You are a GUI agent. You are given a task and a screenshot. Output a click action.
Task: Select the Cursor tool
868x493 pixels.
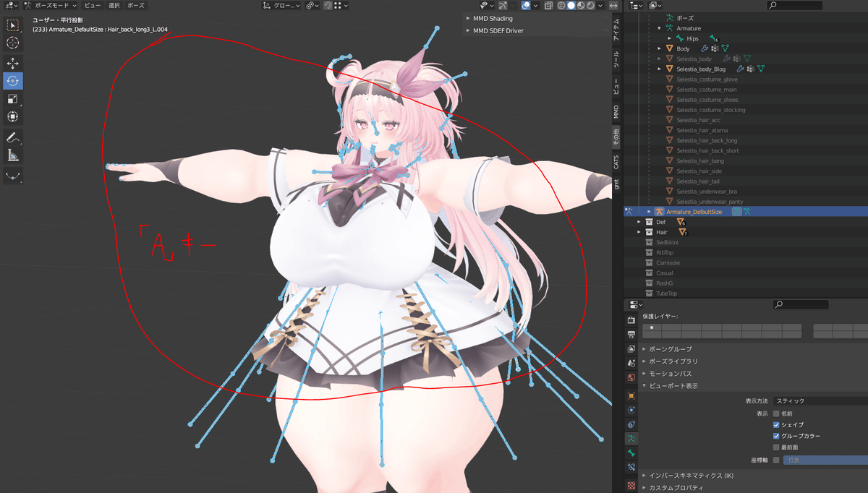[13, 43]
